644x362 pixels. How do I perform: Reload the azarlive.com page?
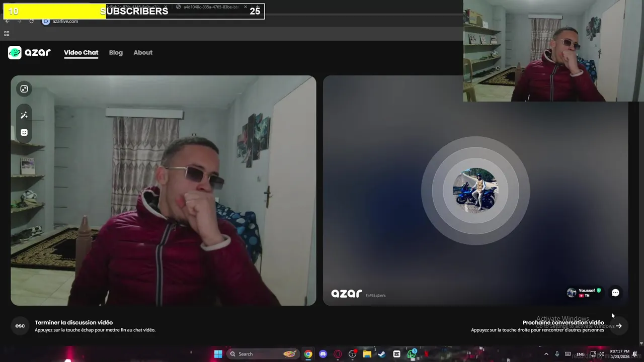pyautogui.click(x=31, y=21)
